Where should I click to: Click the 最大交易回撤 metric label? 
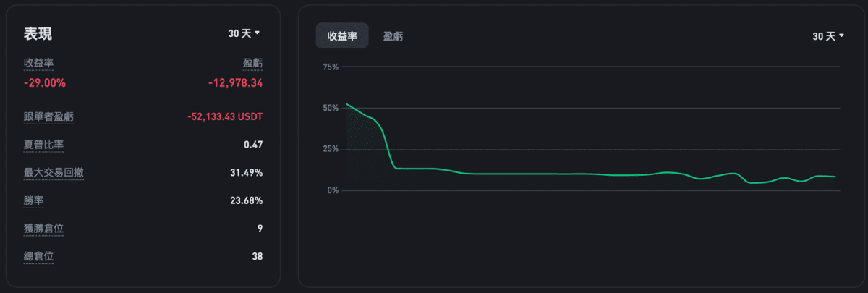click(x=54, y=173)
